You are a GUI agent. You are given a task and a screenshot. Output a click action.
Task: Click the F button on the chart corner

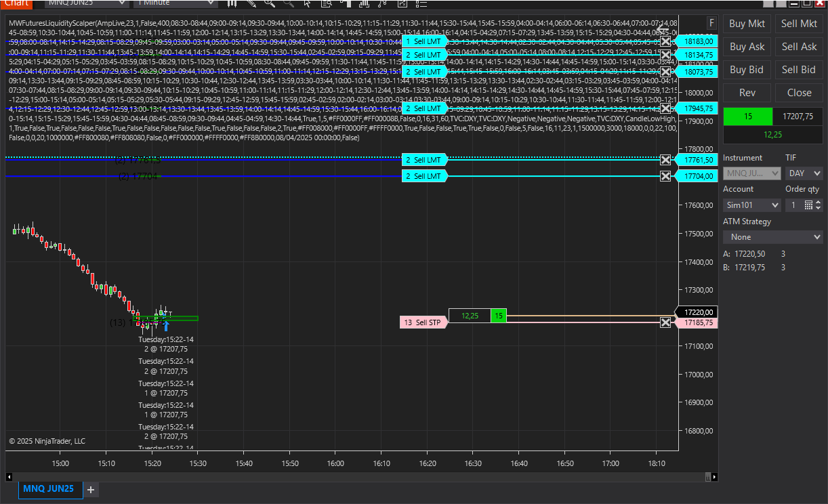[711, 23]
